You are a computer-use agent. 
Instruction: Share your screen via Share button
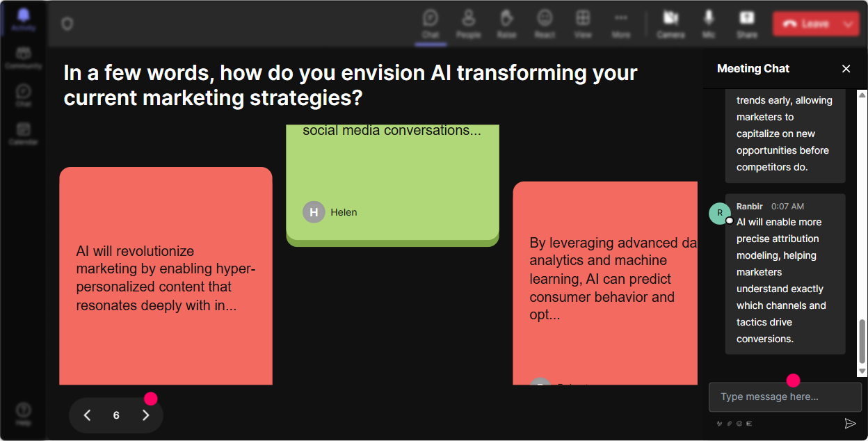pyautogui.click(x=747, y=23)
